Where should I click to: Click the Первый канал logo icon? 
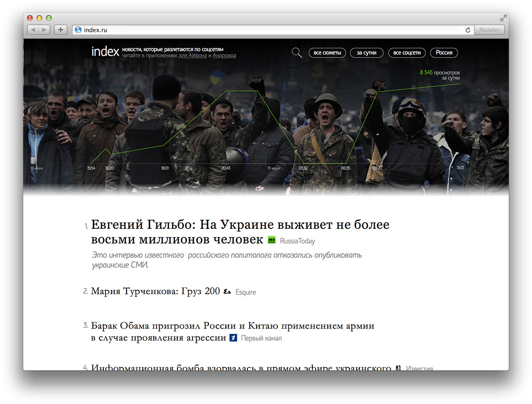[x=233, y=338]
